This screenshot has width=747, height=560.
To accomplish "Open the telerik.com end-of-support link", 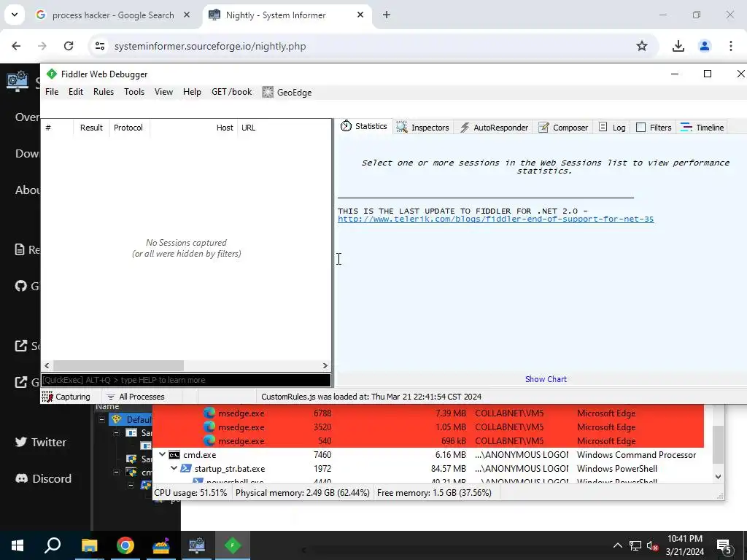I will [495, 219].
